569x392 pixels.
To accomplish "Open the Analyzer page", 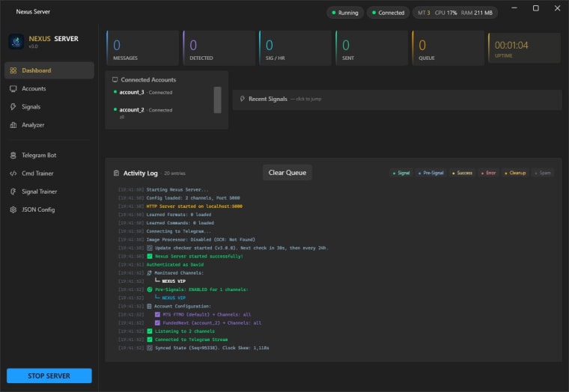I will [x=49, y=125].
